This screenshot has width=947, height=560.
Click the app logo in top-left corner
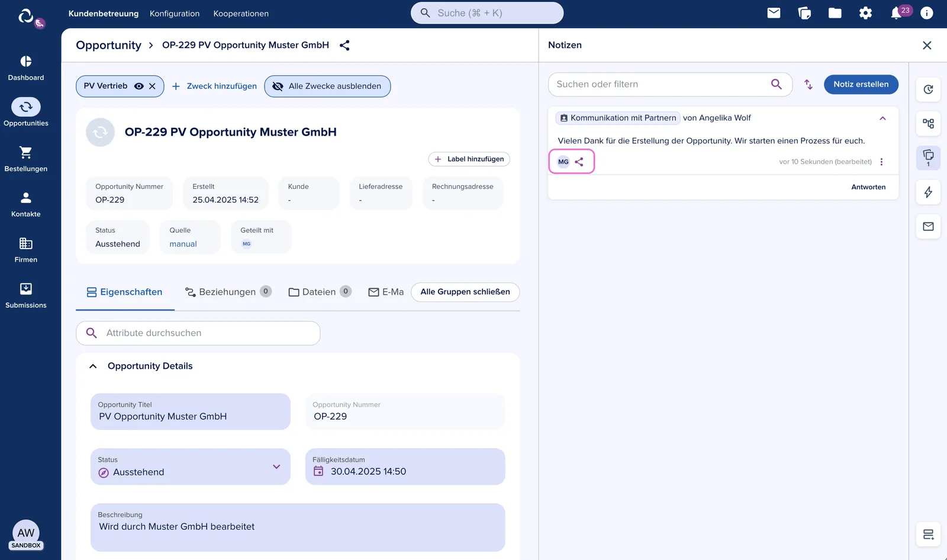[26, 16]
